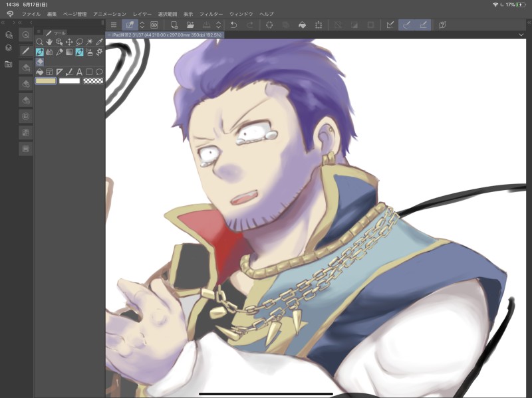Open the help question-mark balloon

[442, 25]
